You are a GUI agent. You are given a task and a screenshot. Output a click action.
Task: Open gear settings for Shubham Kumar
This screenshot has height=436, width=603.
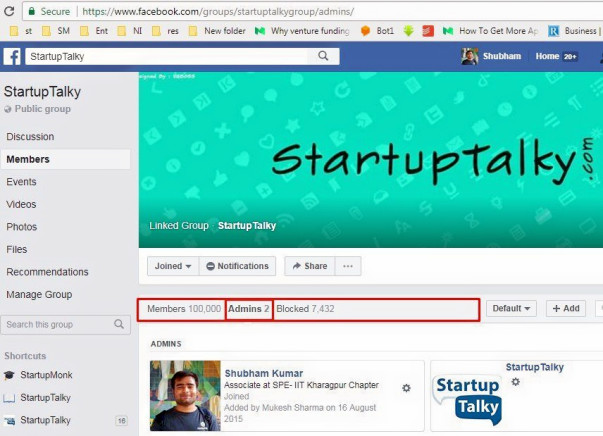(x=406, y=388)
